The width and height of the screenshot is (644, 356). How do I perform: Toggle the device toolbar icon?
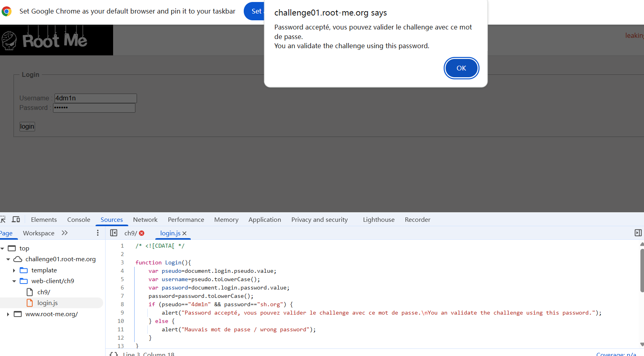[16, 219]
